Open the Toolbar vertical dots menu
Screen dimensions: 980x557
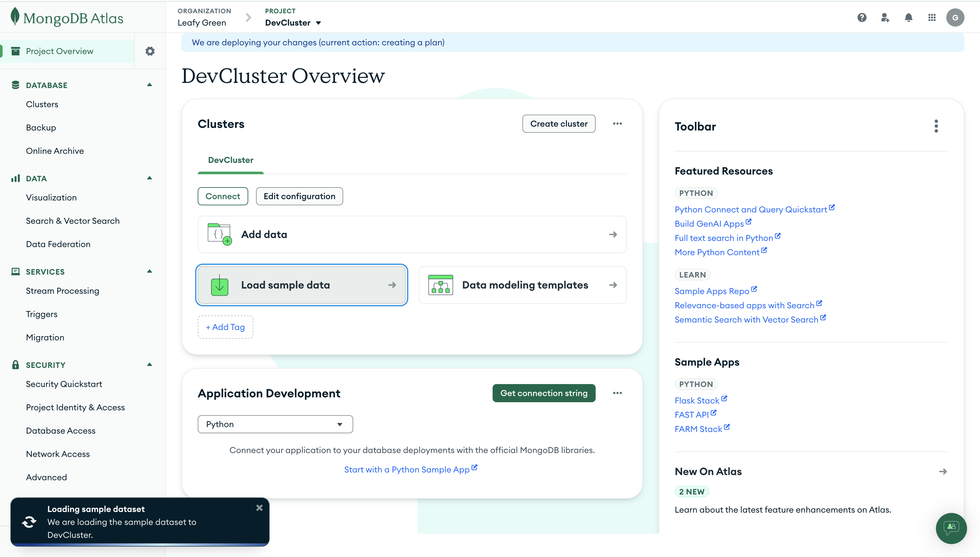[x=936, y=126]
